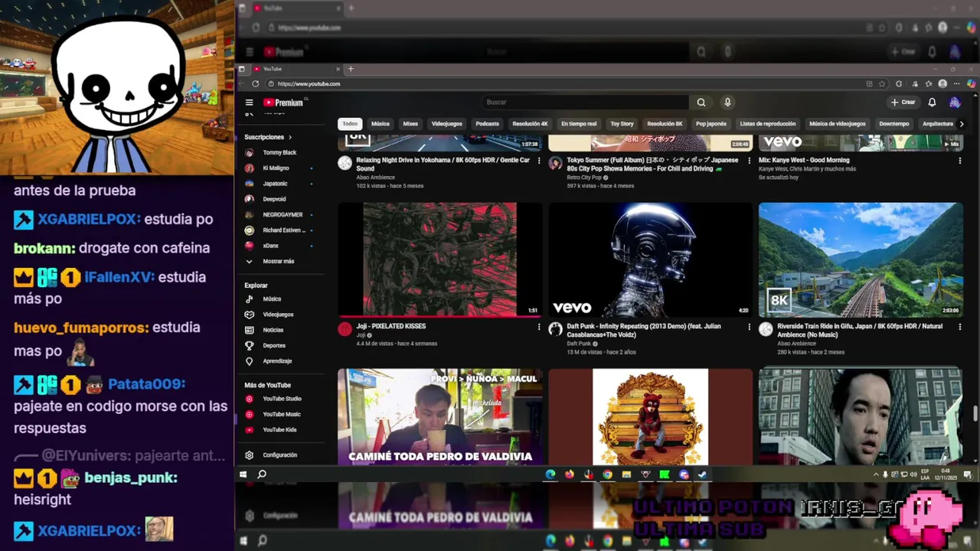Viewport: 980px width, 551px height.
Task: Open YouTube Music from sidebar
Action: click(x=282, y=414)
